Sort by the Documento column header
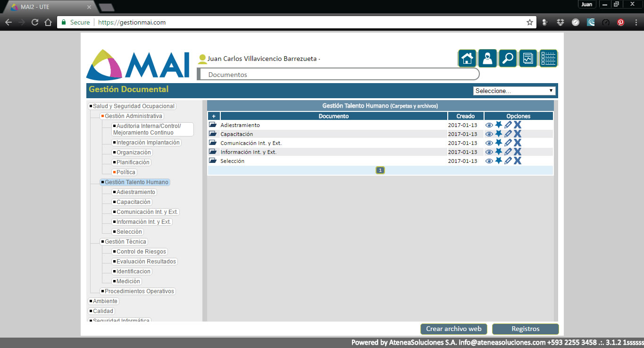This screenshot has height=348, width=644. pos(334,116)
